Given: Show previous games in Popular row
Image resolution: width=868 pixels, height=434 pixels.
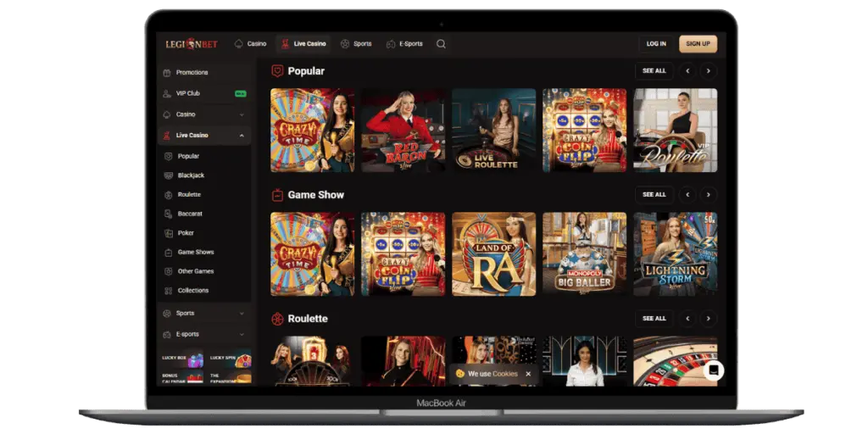Looking at the screenshot, I should [x=687, y=71].
